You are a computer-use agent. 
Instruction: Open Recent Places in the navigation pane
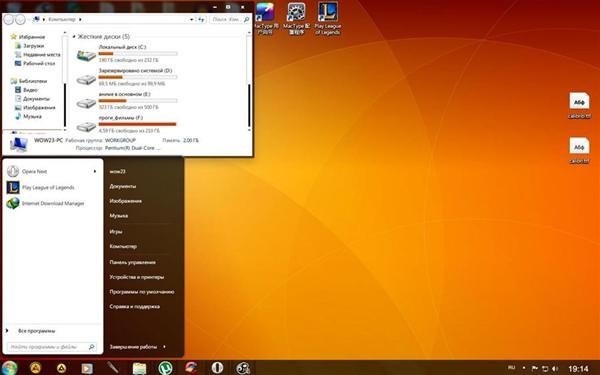pos(38,54)
